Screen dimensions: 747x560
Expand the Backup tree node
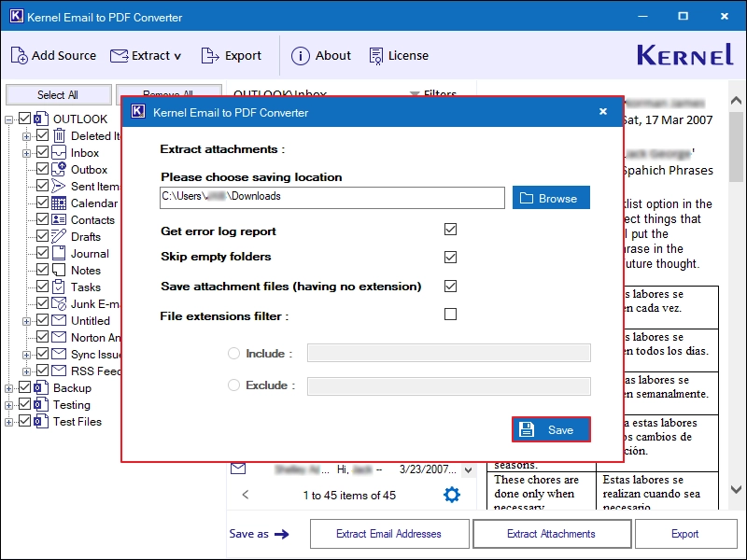[x=9, y=388]
